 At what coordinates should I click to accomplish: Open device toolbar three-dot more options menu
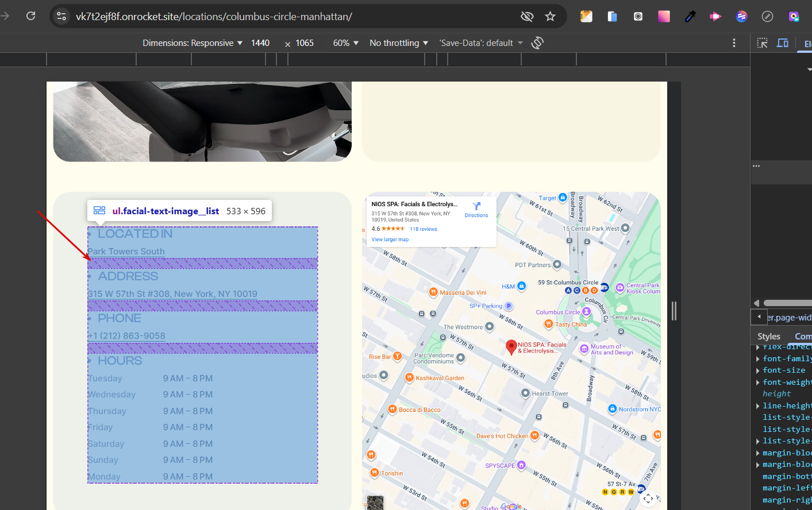[x=734, y=43]
